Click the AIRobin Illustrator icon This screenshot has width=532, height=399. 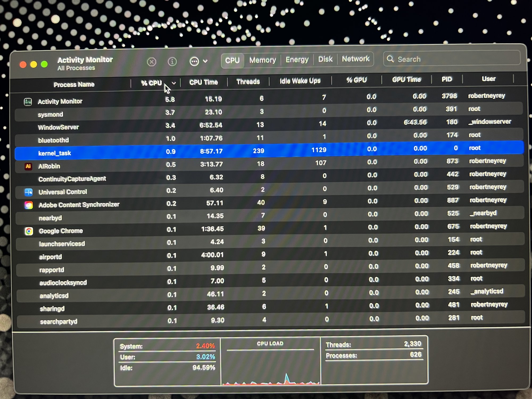tap(28, 166)
